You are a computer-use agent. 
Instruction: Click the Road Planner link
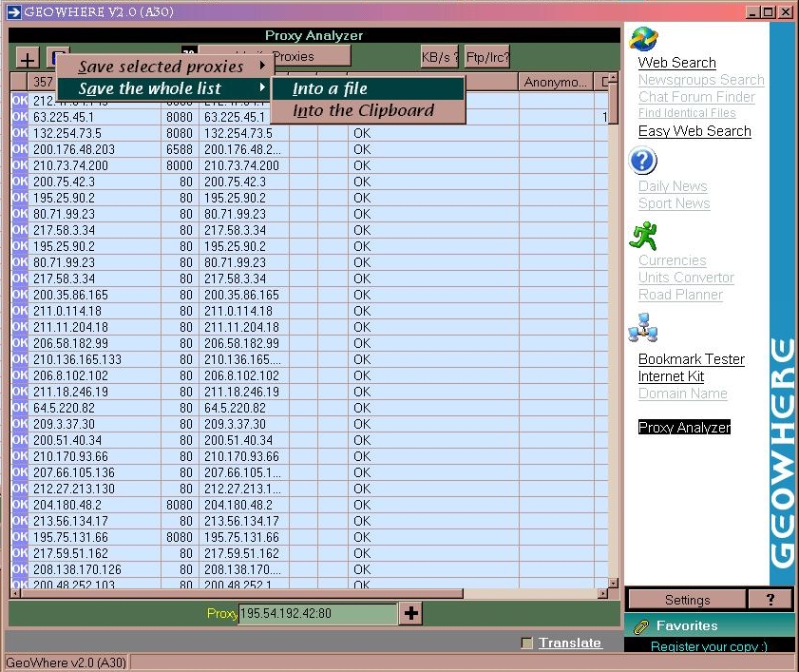(680, 295)
